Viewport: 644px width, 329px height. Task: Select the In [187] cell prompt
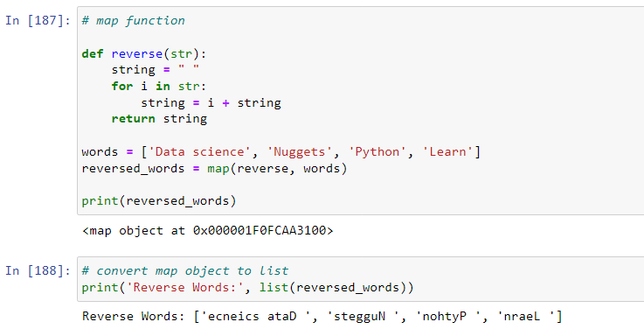click(x=38, y=21)
